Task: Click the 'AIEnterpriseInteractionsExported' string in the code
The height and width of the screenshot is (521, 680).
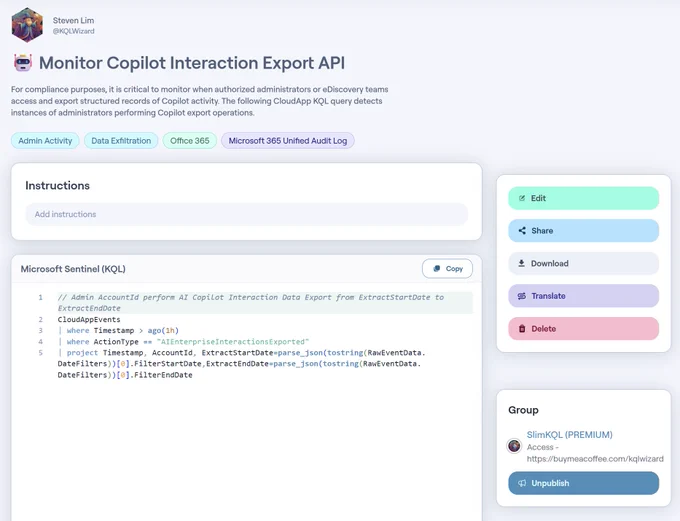Action: tap(233, 342)
